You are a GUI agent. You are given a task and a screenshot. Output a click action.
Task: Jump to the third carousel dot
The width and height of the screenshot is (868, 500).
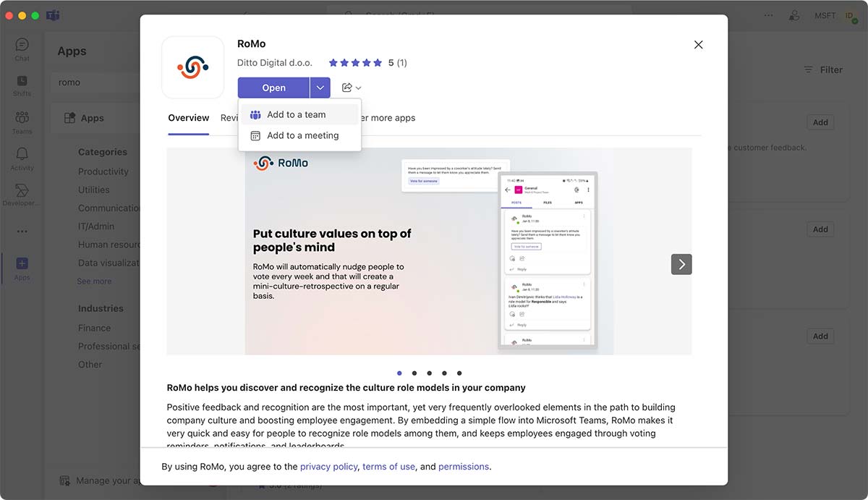(x=429, y=373)
